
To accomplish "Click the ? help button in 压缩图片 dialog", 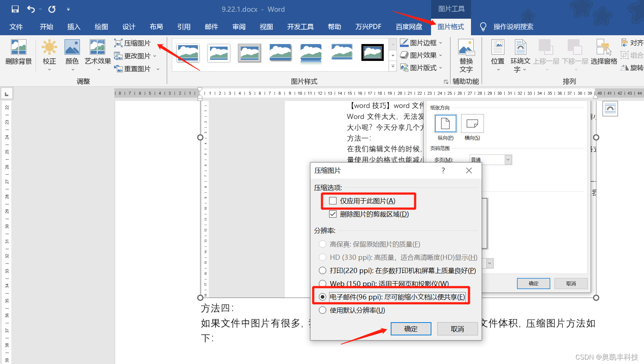I will coord(443,170).
